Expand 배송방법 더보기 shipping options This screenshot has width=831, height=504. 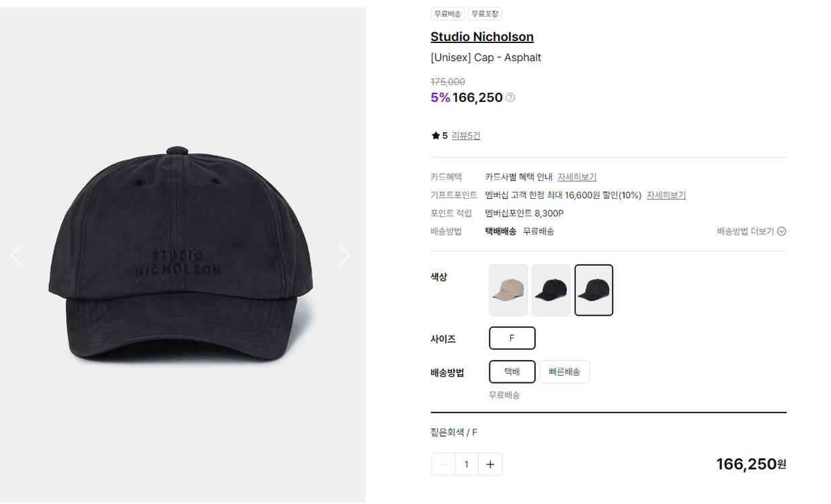tap(751, 231)
